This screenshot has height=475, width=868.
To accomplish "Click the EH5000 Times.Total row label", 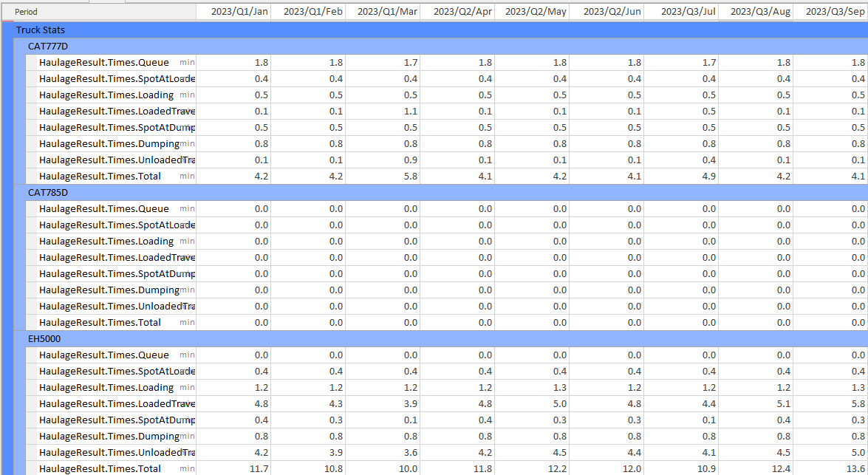I will pos(100,469).
